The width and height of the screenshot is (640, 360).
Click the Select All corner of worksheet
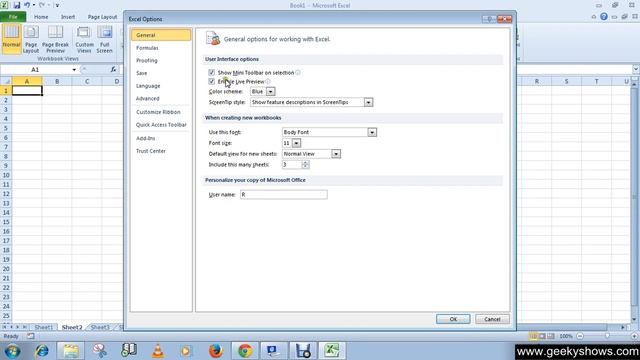coord(6,82)
